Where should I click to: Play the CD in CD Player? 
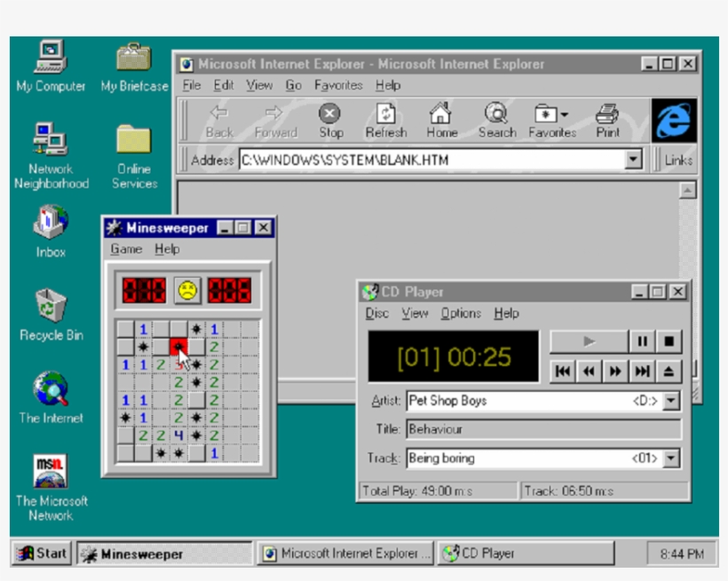[x=589, y=341]
